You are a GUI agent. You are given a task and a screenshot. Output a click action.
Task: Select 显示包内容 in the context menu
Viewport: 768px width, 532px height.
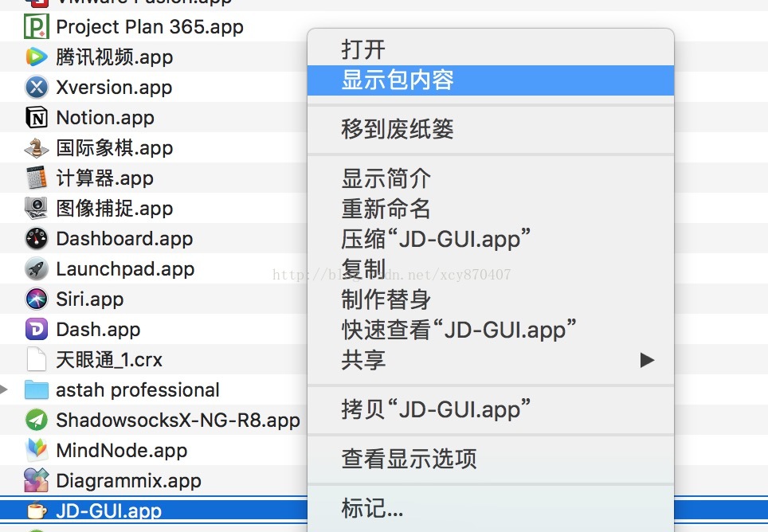490,80
